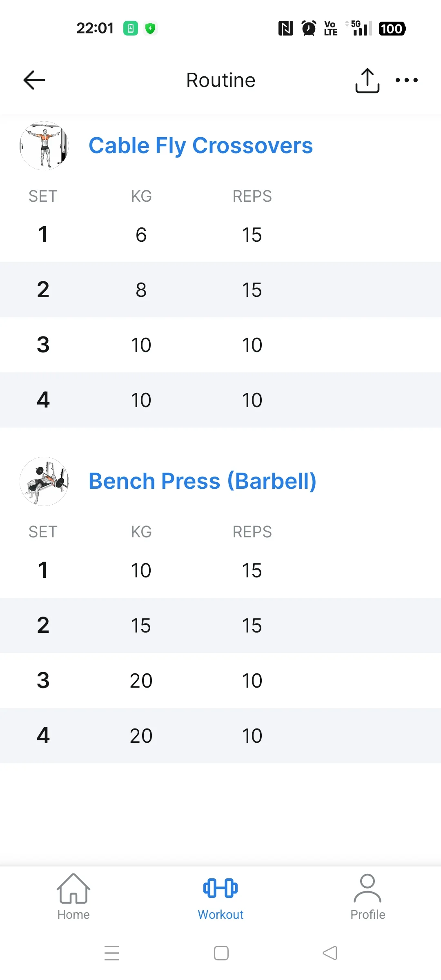Switch to the Workout tab
441x980 pixels.
(220, 897)
